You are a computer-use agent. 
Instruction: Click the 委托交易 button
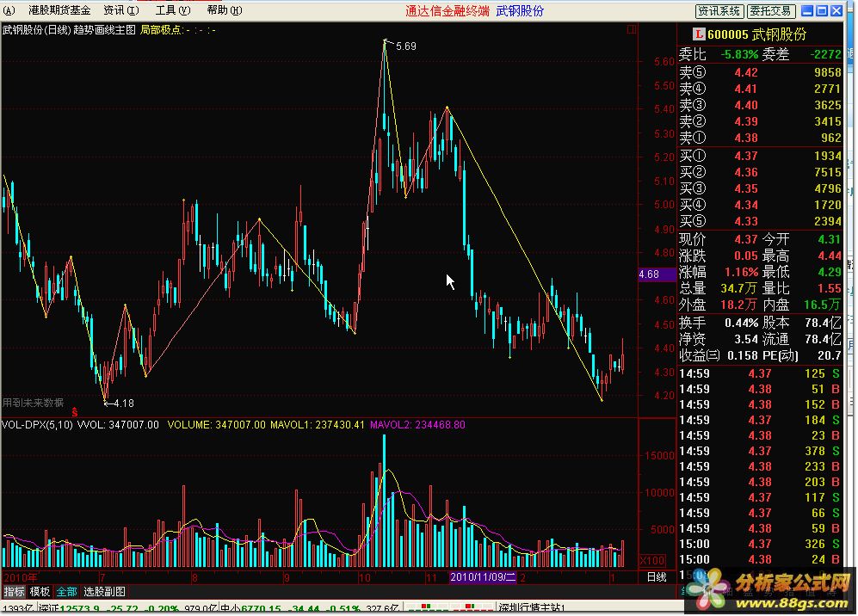(x=770, y=11)
